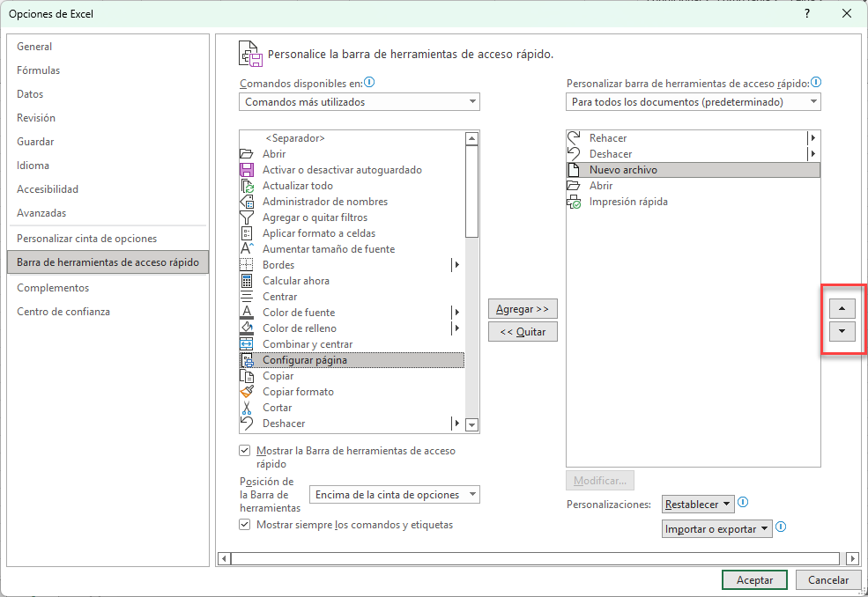Click the filter funnel icon
Screen dimensions: 868x597
pos(247,217)
